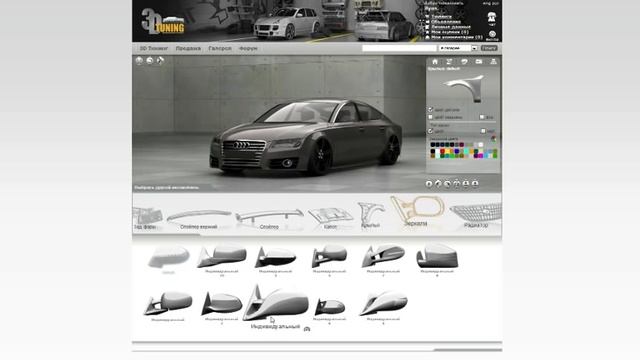The width and height of the screenshot is (640, 360).
Task: Open the Продажа menu item
Action: [188, 48]
